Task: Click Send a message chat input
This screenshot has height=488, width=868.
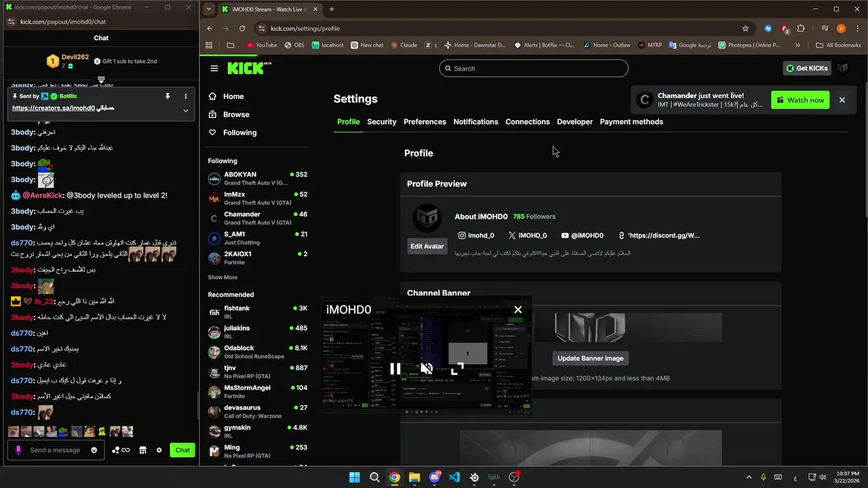Action: pos(56,450)
